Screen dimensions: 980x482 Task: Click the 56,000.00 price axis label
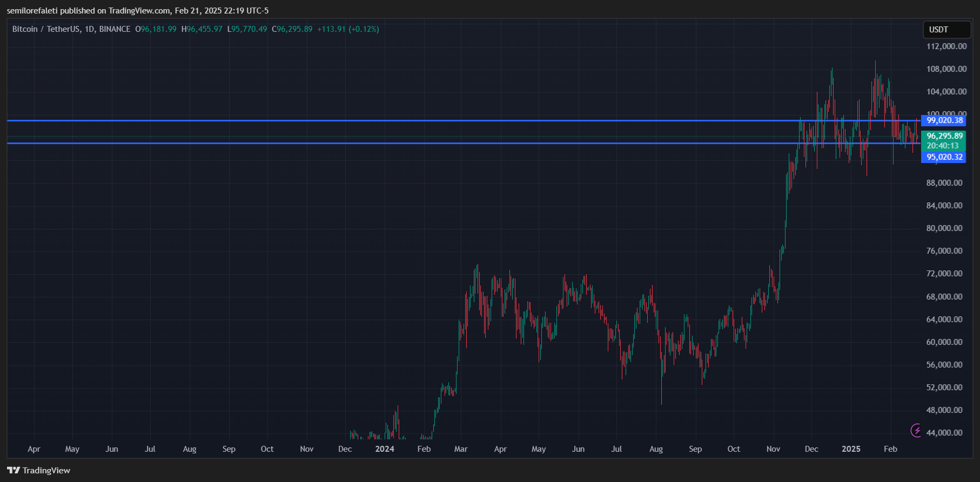(944, 365)
